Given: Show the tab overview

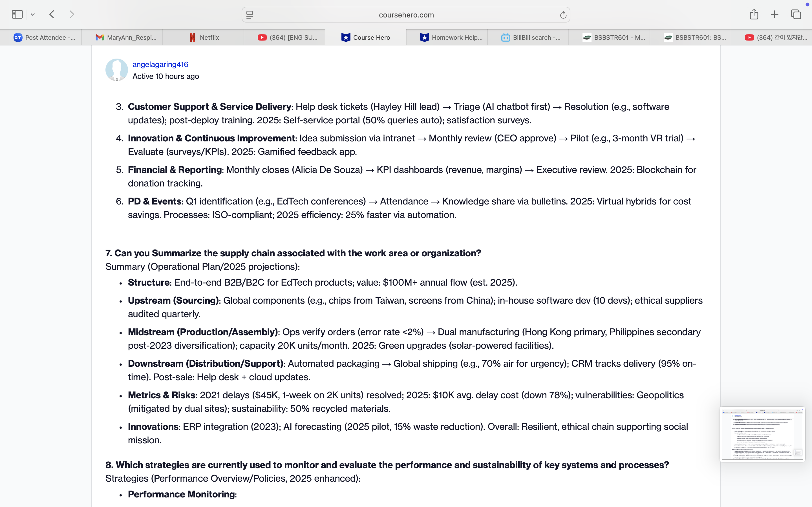Looking at the screenshot, I should (x=796, y=14).
